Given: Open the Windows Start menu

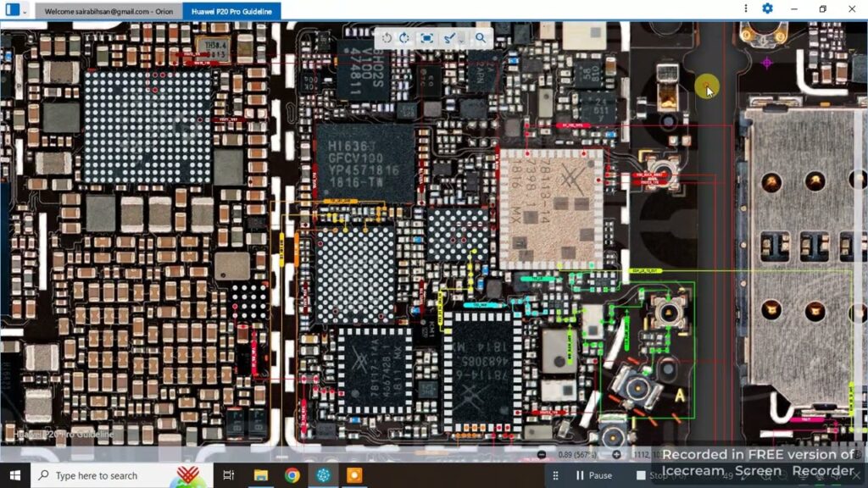Looking at the screenshot, I should pyautogui.click(x=15, y=475).
